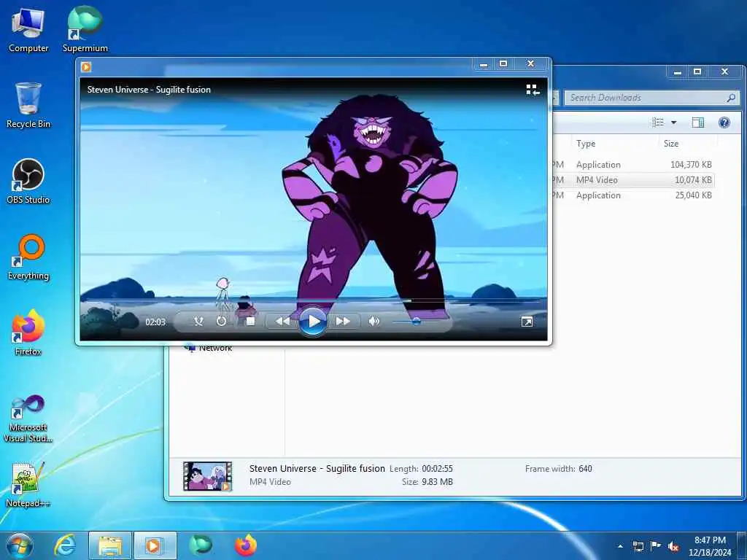Open Supermium from the taskbar
747x560 pixels.
tap(200, 545)
